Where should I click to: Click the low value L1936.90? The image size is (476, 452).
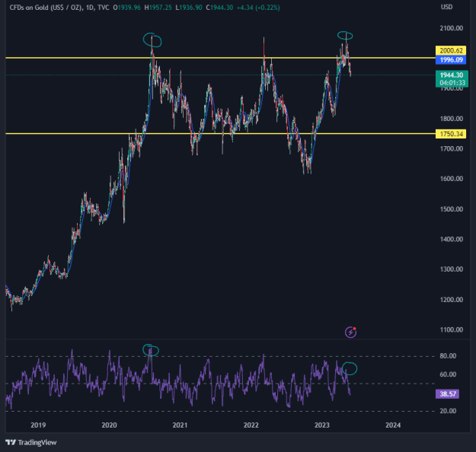[189, 8]
